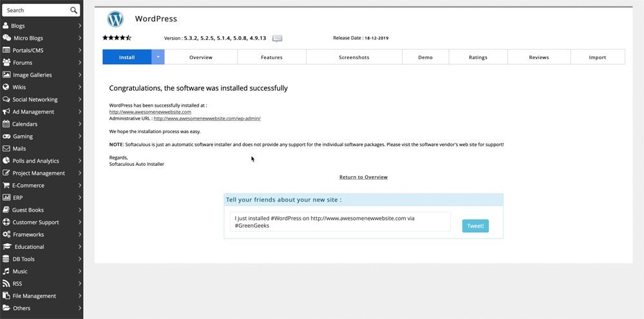The height and width of the screenshot is (319, 644).
Task: Click the DB Tools database icon
Action: (x=6, y=259)
